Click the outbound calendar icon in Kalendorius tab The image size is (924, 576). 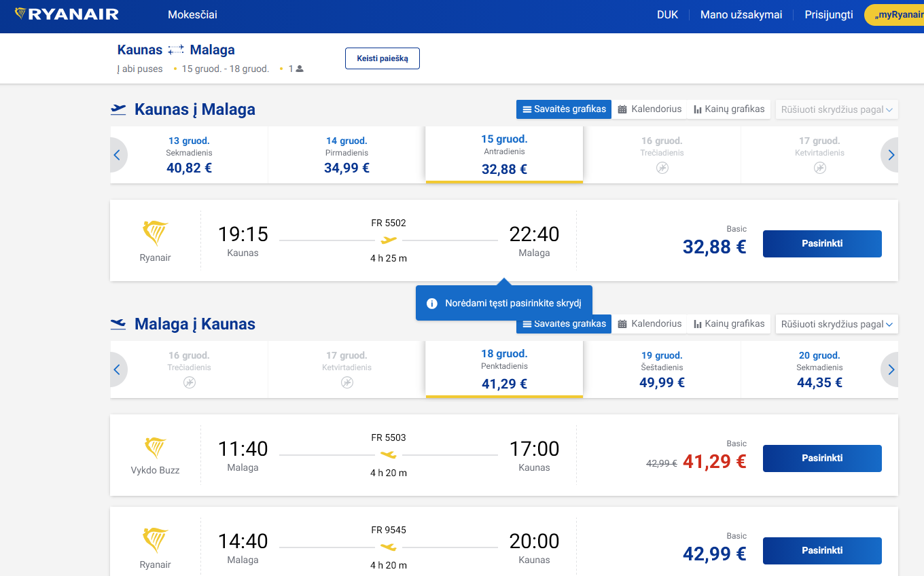(x=622, y=109)
